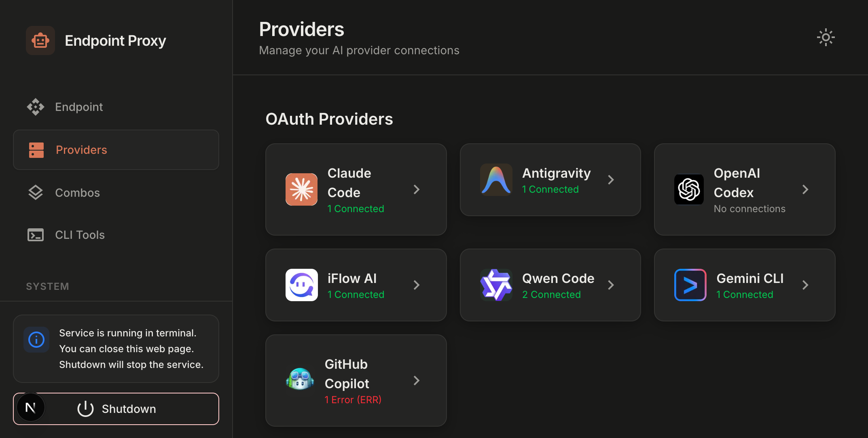Screen dimensions: 868x438
Task: Click the iFlow AI provider name
Action: point(352,279)
